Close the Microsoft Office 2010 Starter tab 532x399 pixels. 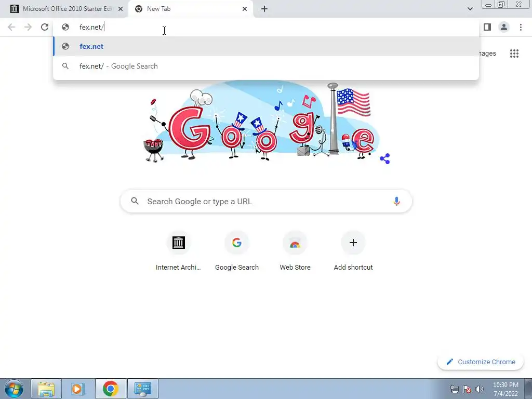[121, 9]
